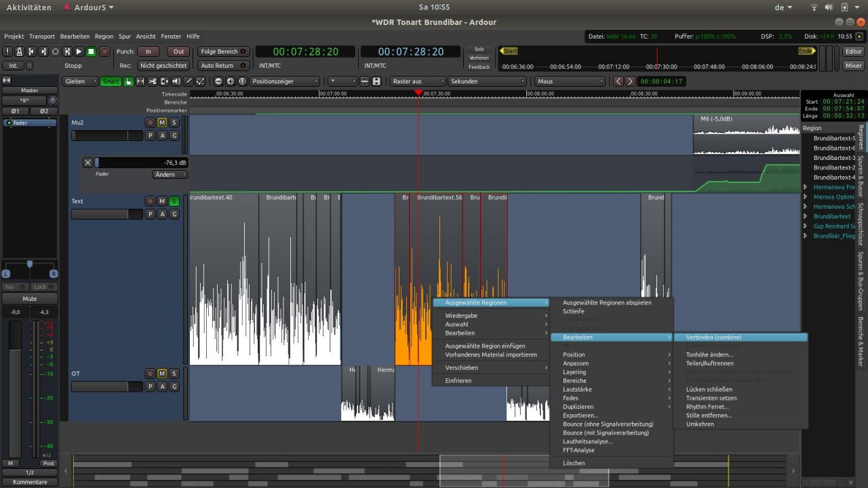The image size is (868, 488).
Task: Zoom to whole session button
Action: [x=242, y=81]
